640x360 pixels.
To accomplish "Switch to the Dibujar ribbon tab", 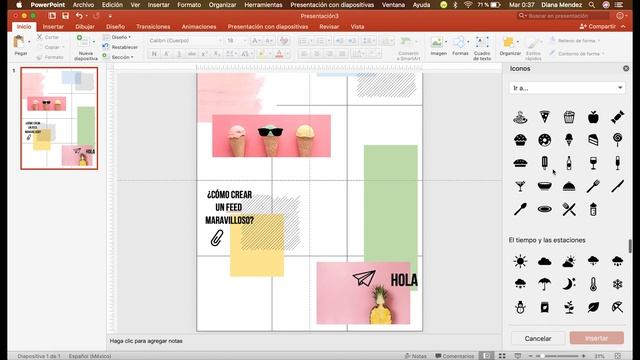I will coord(85,27).
